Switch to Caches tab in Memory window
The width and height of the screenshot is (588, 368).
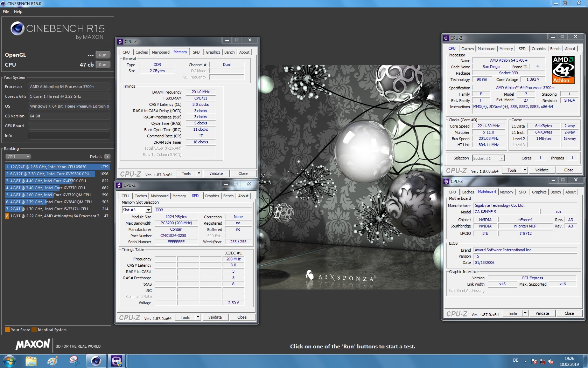(x=141, y=52)
